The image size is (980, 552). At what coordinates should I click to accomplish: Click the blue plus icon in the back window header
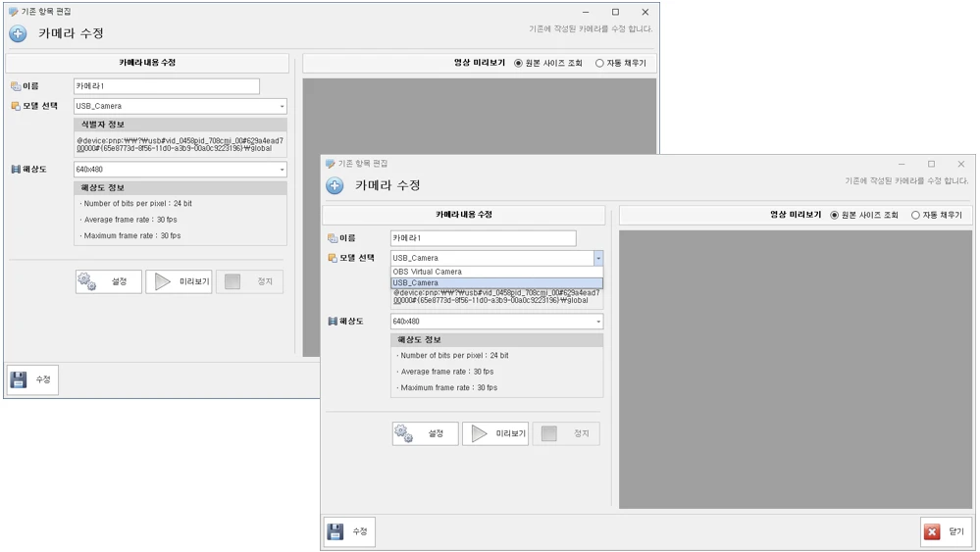[18, 33]
